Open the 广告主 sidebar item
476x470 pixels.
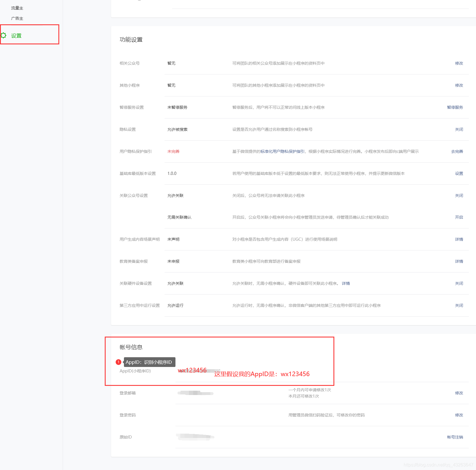coord(17,18)
